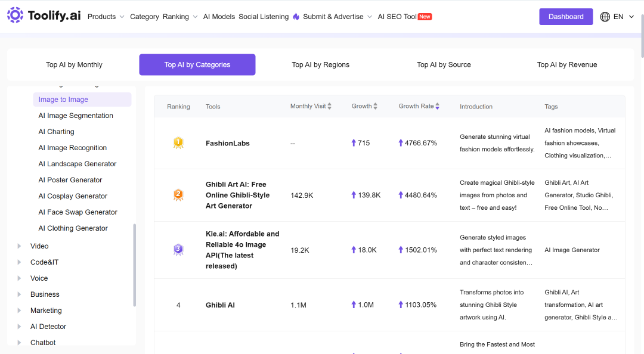
Task: Expand the Voice category tree
Action: tap(19, 278)
